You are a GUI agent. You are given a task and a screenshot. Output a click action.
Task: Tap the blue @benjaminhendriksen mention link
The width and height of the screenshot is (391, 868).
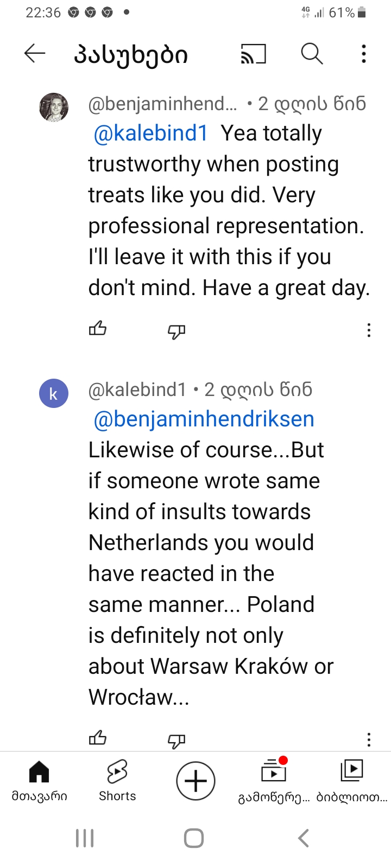pyautogui.click(x=204, y=419)
